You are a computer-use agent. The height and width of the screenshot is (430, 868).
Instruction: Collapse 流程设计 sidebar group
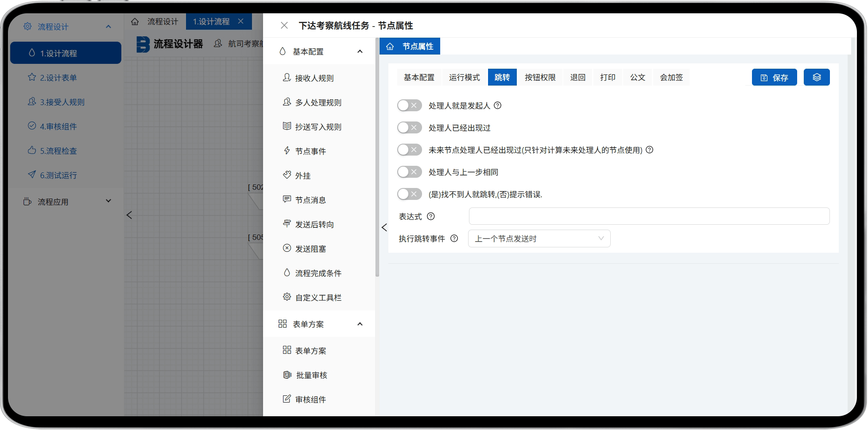108,27
